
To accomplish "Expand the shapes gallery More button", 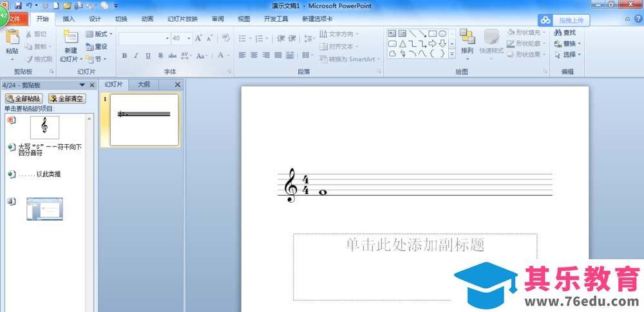I will pos(452,54).
